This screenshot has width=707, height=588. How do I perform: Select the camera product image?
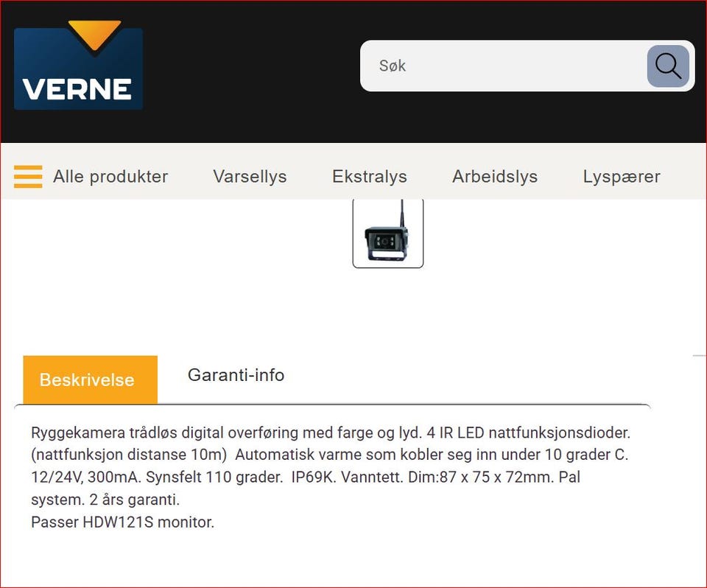[x=388, y=234]
